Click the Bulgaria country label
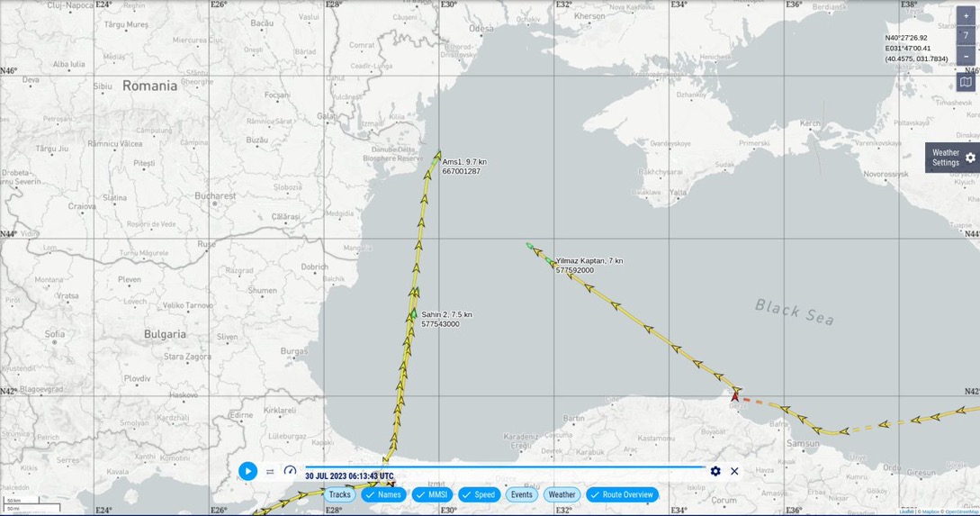 [x=165, y=335]
